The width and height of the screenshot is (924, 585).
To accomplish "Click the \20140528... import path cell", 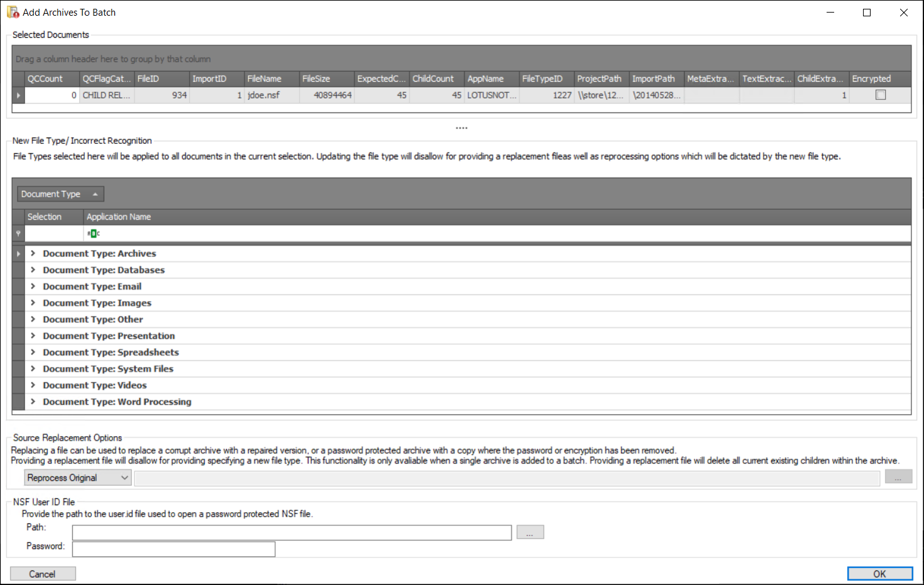I will (657, 95).
